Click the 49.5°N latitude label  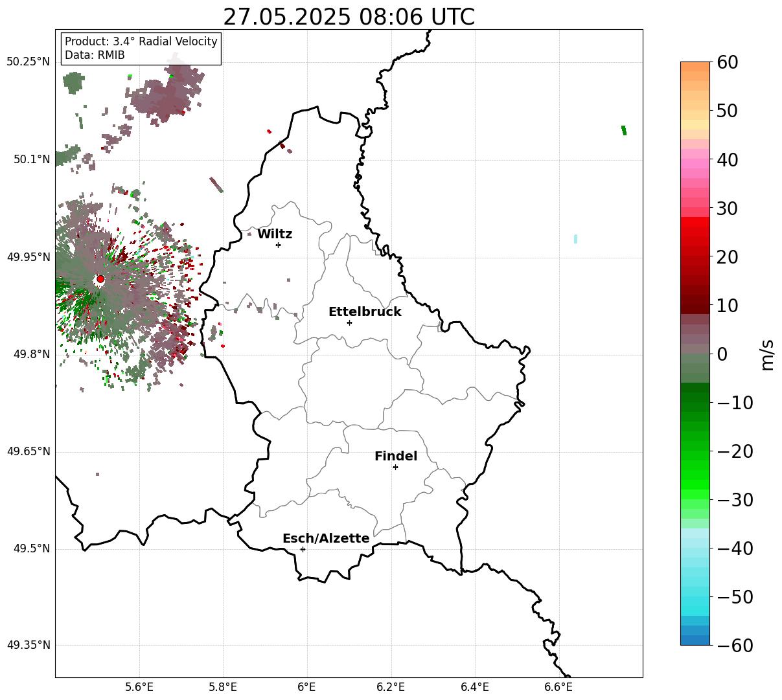click(x=32, y=548)
